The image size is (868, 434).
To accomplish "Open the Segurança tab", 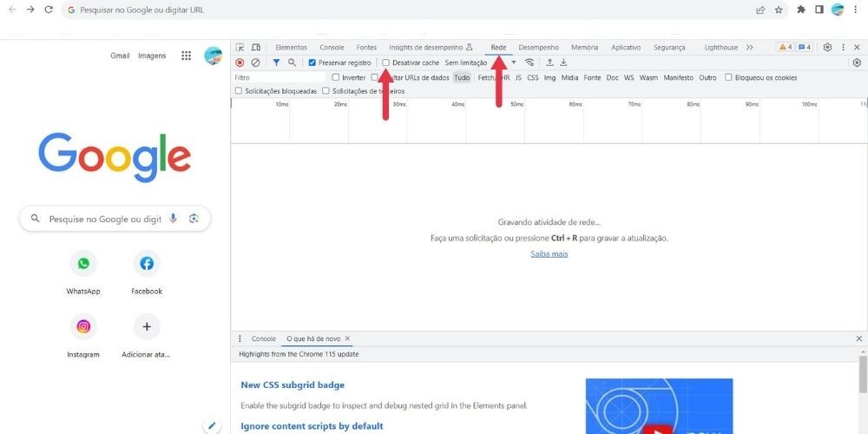I will click(x=669, y=48).
